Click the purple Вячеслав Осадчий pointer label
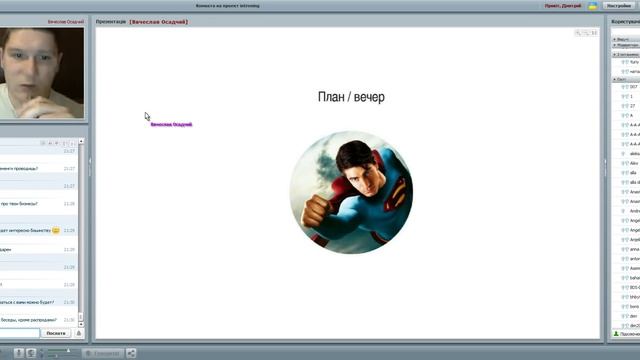This screenshot has width=640, height=360. tap(171, 124)
